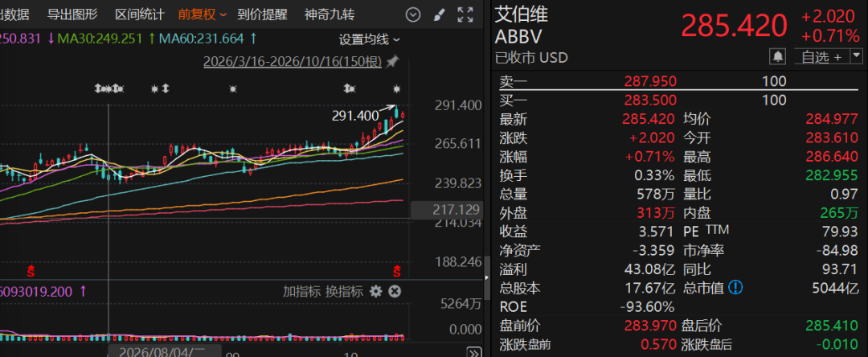Toggle fullscreen chart with the expand-arrows icon
Image resolution: width=868 pixels, height=357 pixels.
coord(465,15)
